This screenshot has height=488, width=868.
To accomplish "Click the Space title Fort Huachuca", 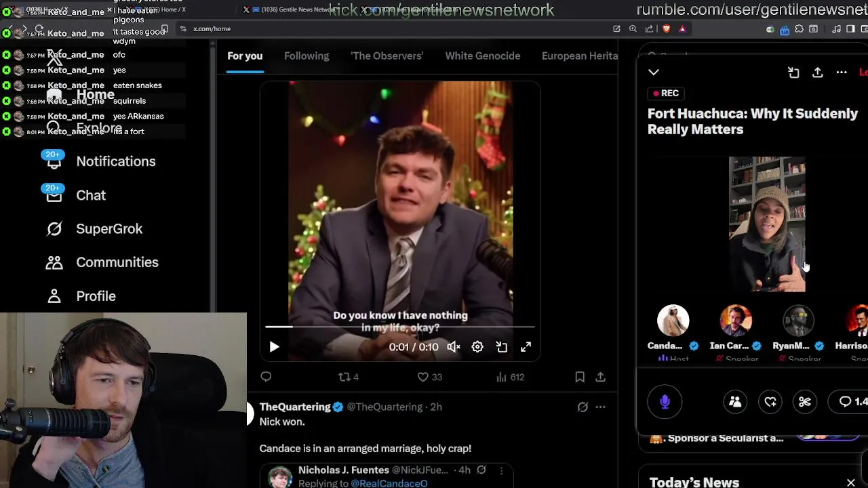I will pyautogui.click(x=753, y=121).
